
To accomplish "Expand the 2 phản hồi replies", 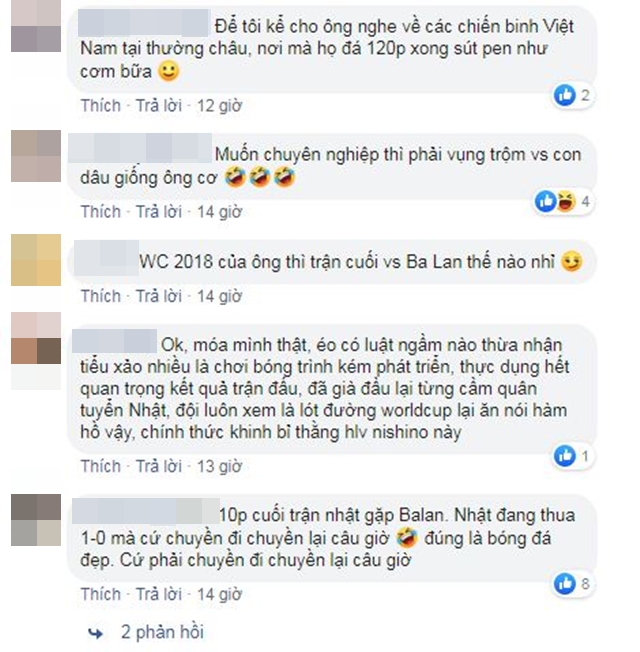I will pos(162,632).
